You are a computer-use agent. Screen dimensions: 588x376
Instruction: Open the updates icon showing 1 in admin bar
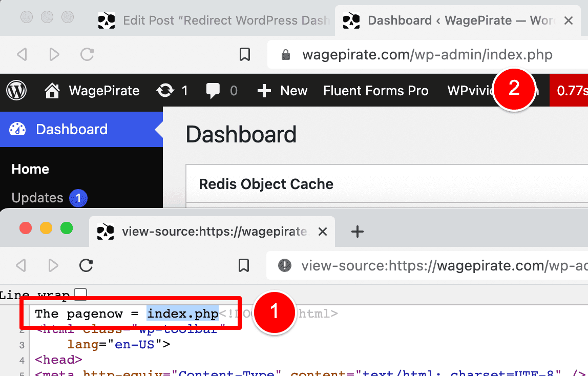[x=165, y=90]
